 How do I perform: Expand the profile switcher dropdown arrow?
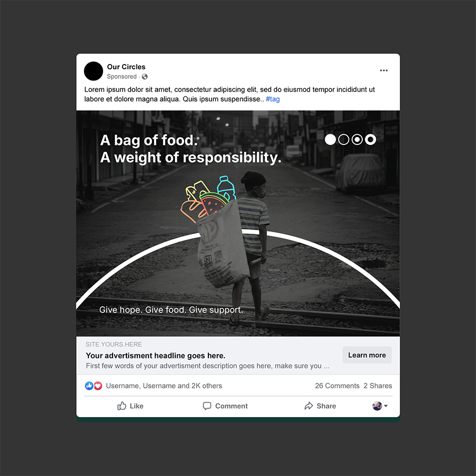(386, 406)
